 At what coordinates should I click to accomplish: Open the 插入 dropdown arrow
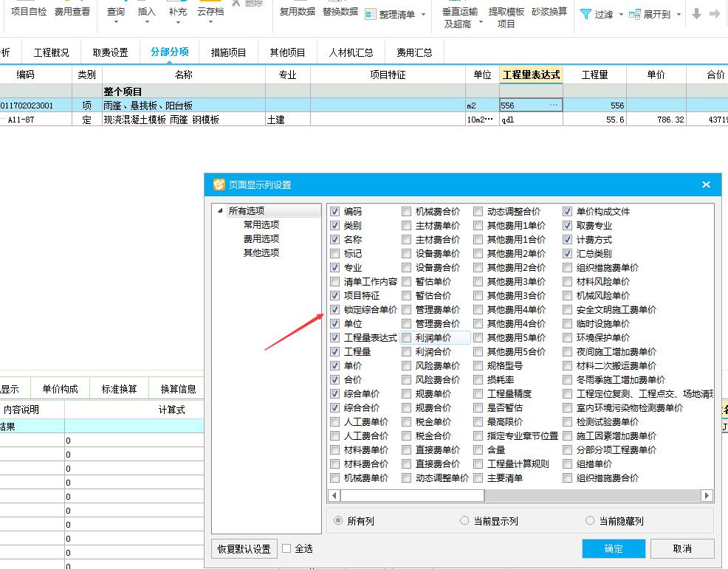(x=147, y=22)
